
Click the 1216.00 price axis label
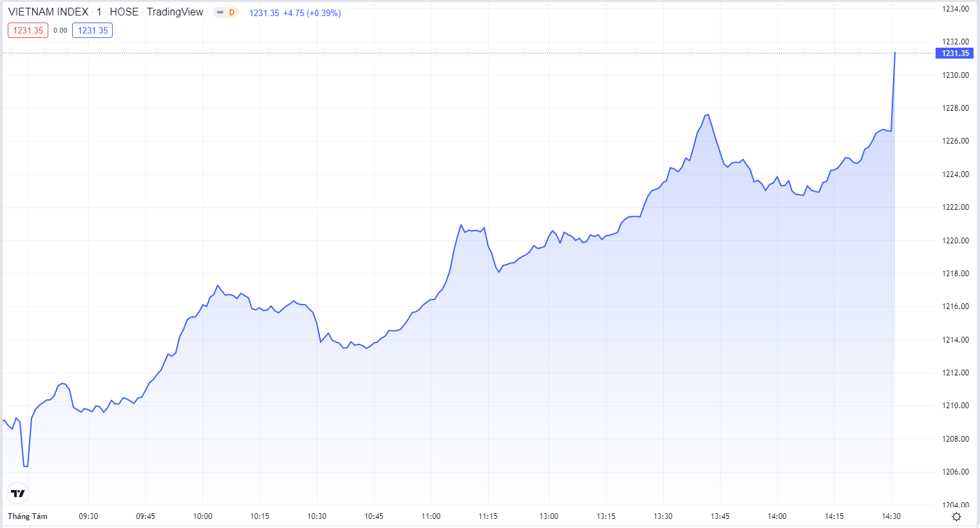(x=956, y=306)
